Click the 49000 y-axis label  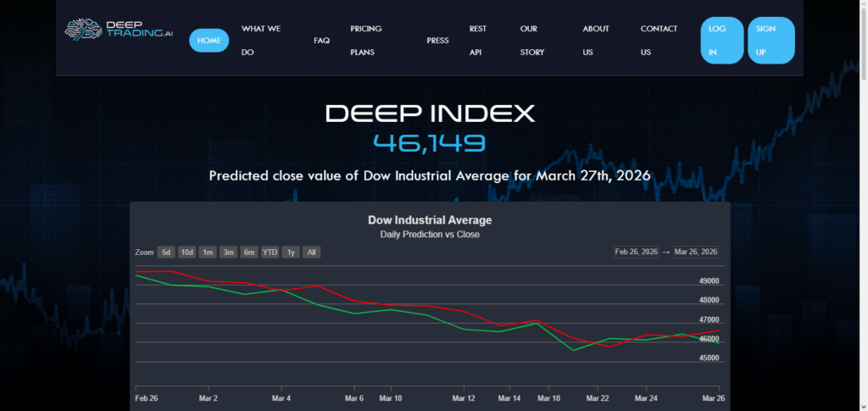point(709,281)
